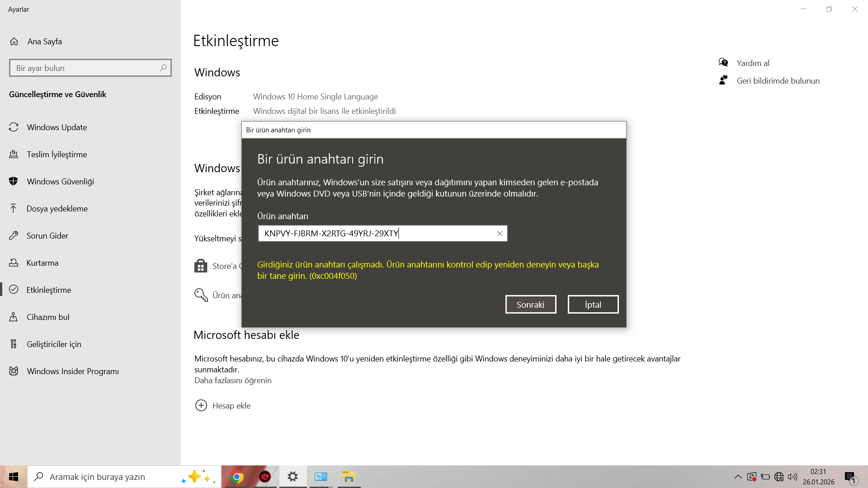868x488 pixels.
Task: Select Cihazımı bul icon
Action: point(14,317)
